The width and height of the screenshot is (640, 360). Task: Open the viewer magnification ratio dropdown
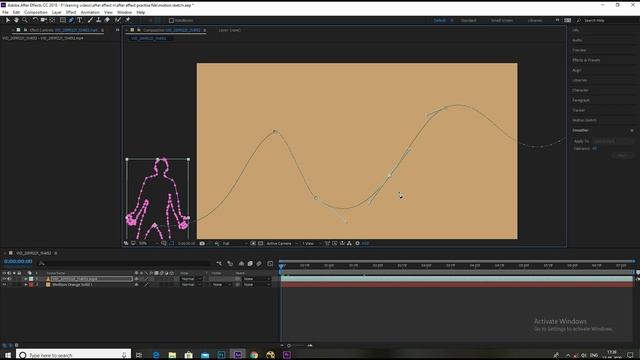(x=149, y=243)
